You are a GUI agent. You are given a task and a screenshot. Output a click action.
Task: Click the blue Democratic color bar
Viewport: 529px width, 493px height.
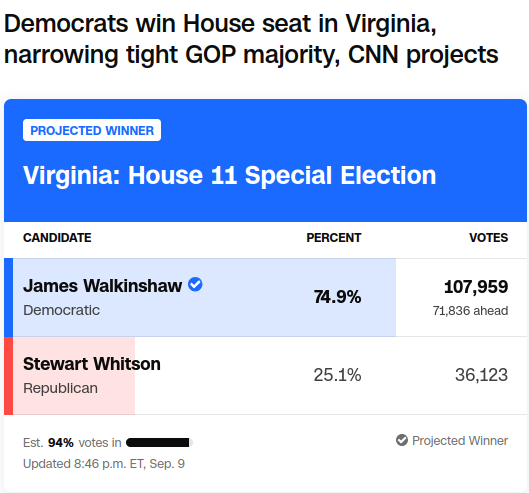point(8,297)
